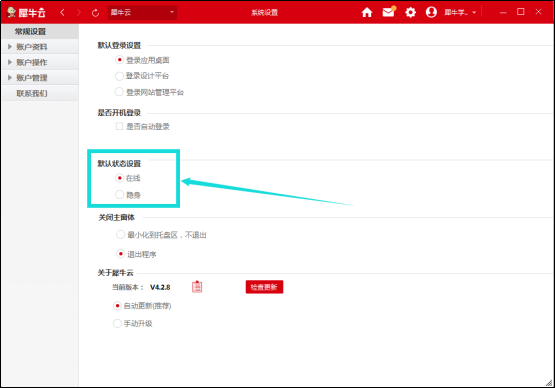The width and height of the screenshot is (556, 388).
Task: Select the 隐身 status radio button
Action: pos(119,195)
